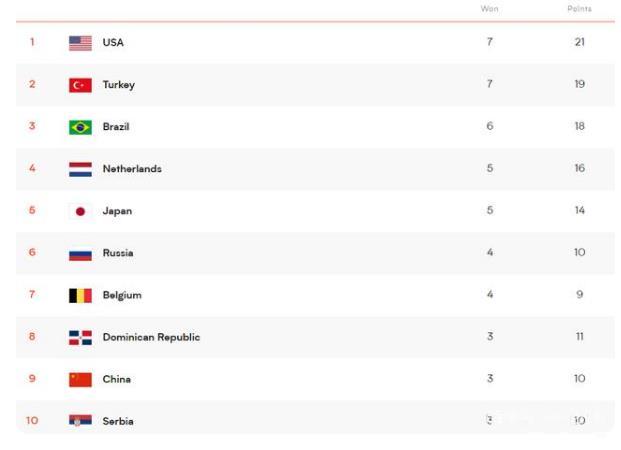This screenshot has height=450, width=621.
Task: Select Serbia's rank number 10
Action: (x=32, y=421)
